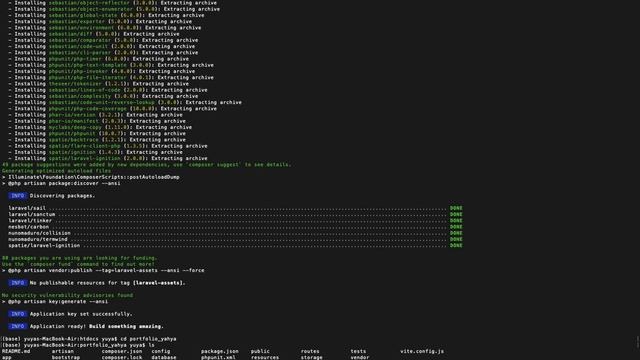Click routes in the ls output
This screenshot has width=640, height=360.
[x=310, y=351]
